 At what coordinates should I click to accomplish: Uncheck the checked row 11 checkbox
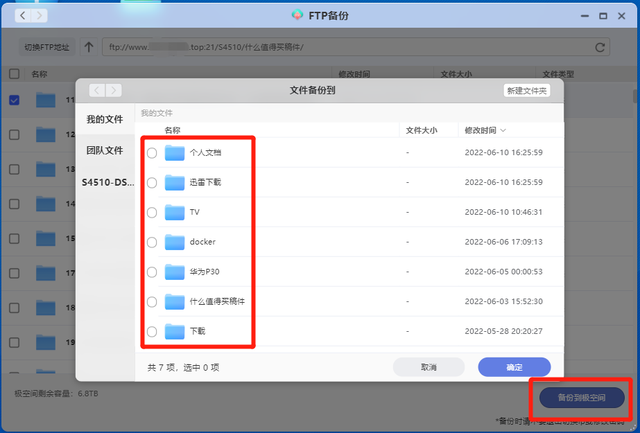[x=14, y=100]
